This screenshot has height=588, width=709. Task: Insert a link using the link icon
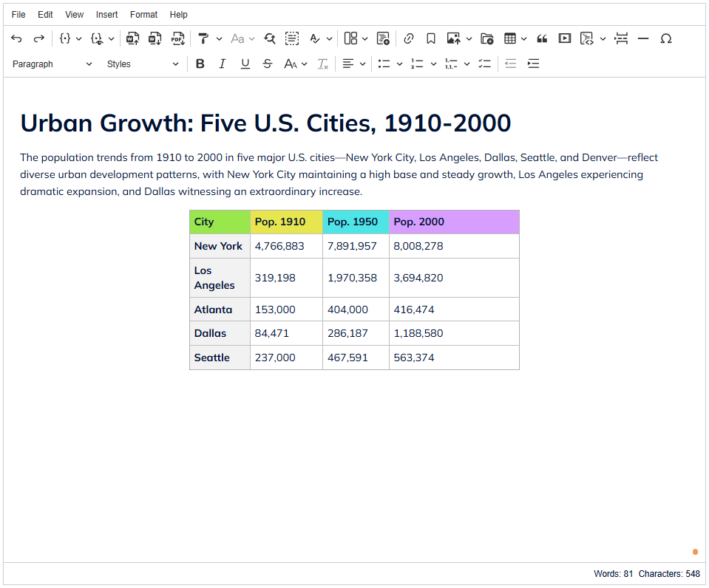408,38
